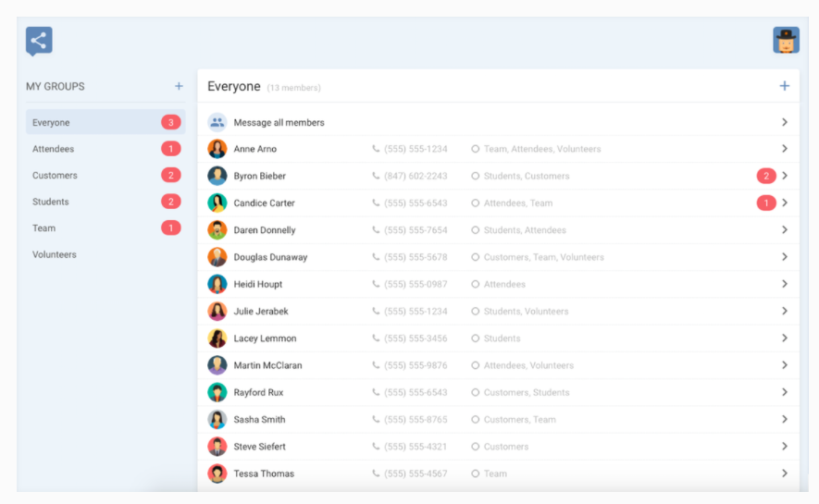Click the unread badge on Candice Carter's row
Viewport: 819px width, 504px height.
(766, 203)
